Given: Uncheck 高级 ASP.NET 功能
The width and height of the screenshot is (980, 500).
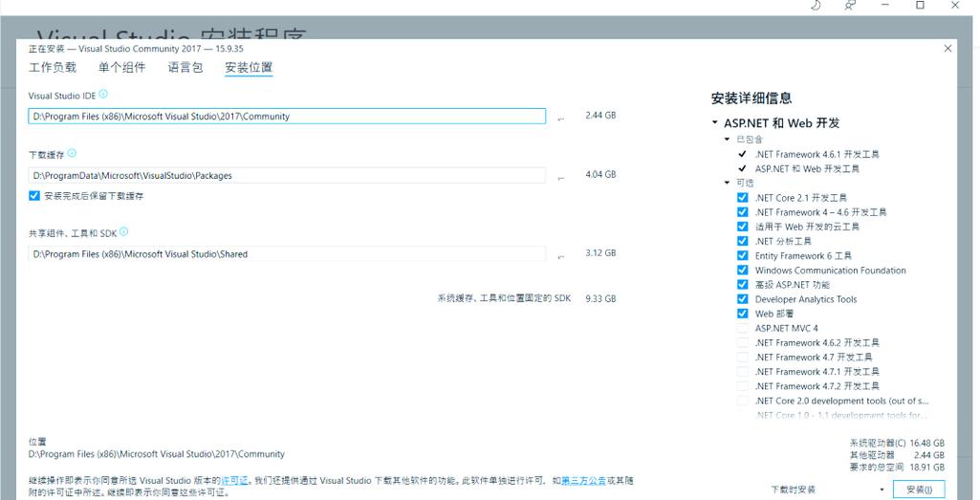Looking at the screenshot, I should click(743, 284).
